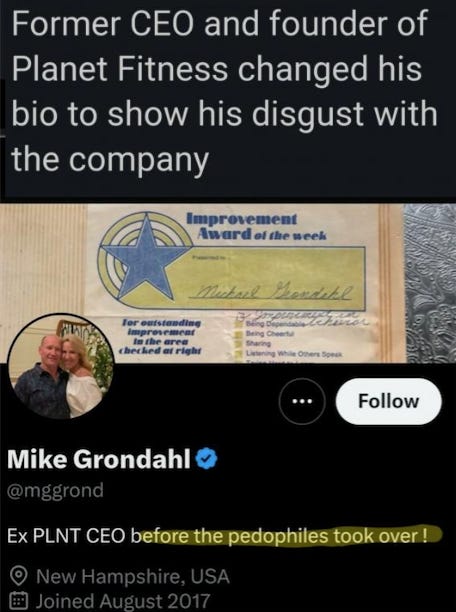This screenshot has width=456, height=612.
Task: Click the Being Cheerful checkbox on certificate
Action: (x=239, y=334)
